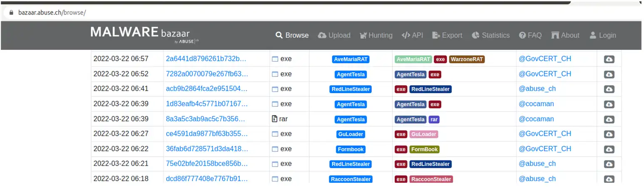Download sample 8a3a5c3ab9ac5c7b356 via cloud icon
644x187 pixels.
(609, 119)
